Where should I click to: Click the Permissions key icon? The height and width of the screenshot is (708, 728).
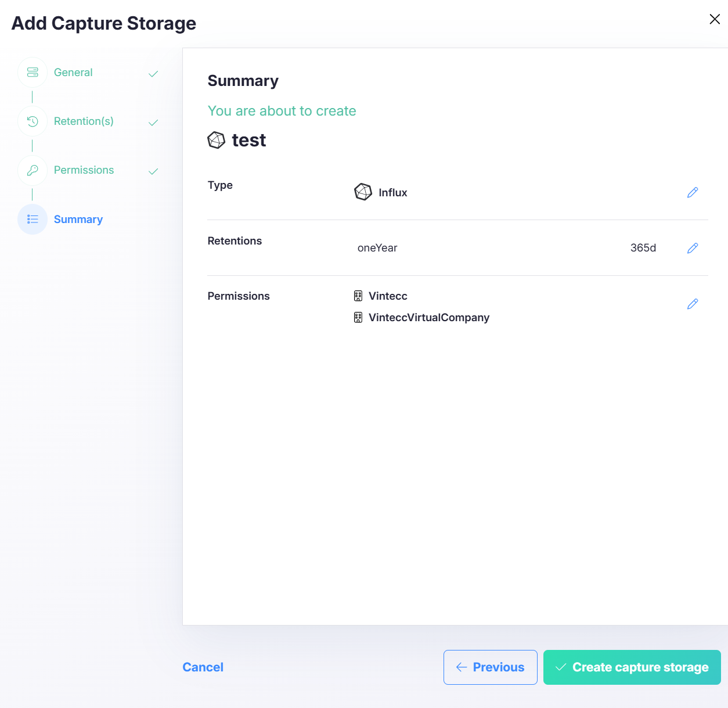33,170
